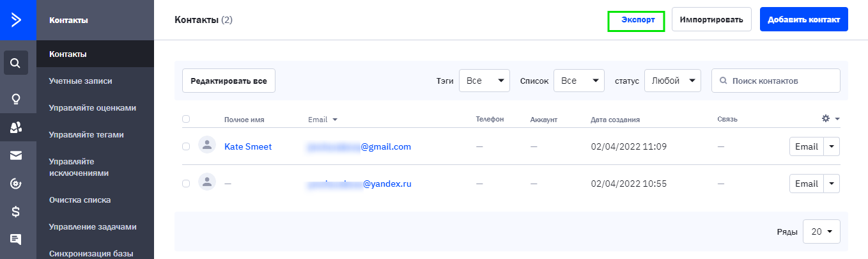
Task: Open Управляйте тегами in the side menu
Action: pos(86,134)
